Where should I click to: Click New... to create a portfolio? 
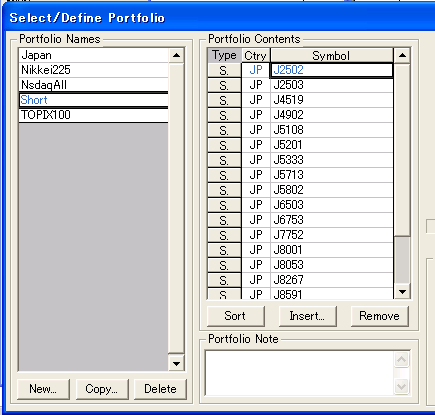click(x=43, y=389)
